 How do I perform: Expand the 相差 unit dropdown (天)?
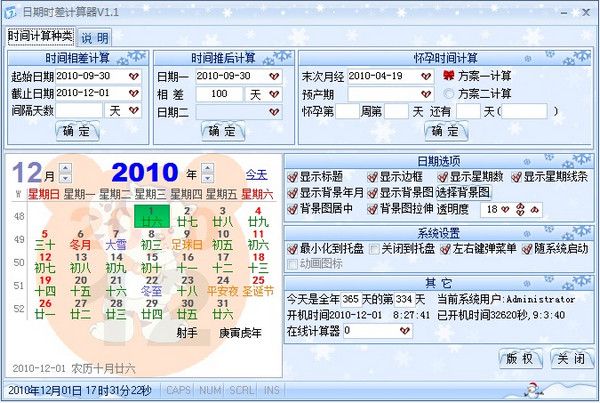click(x=274, y=93)
